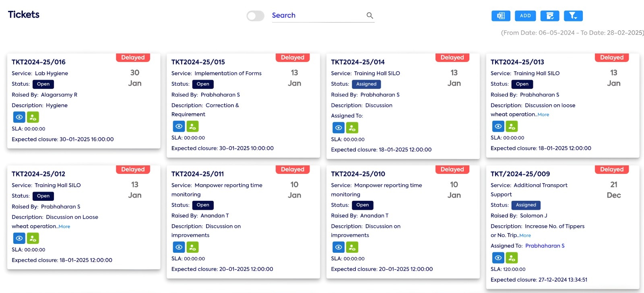Click the Delayed tag on TKT2024-25/012
644x293 pixels.
point(133,169)
